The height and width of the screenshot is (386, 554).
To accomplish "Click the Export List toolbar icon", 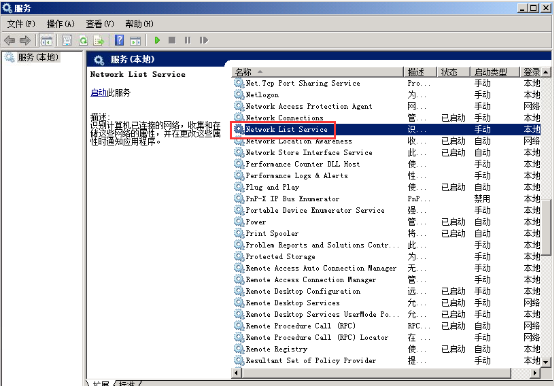I will [x=99, y=41].
